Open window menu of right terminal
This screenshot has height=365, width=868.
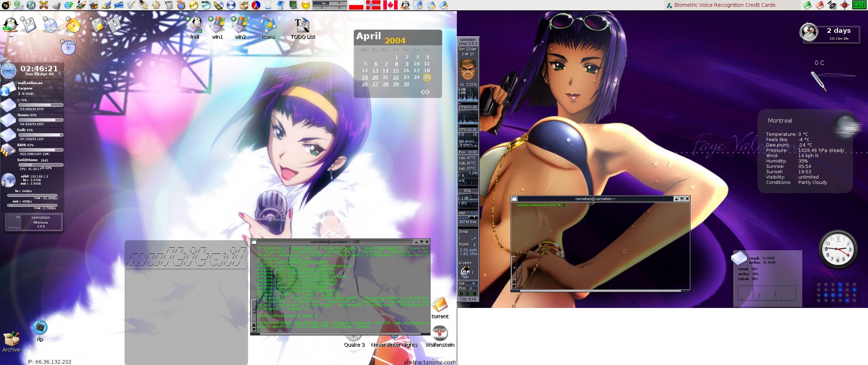(x=514, y=199)
